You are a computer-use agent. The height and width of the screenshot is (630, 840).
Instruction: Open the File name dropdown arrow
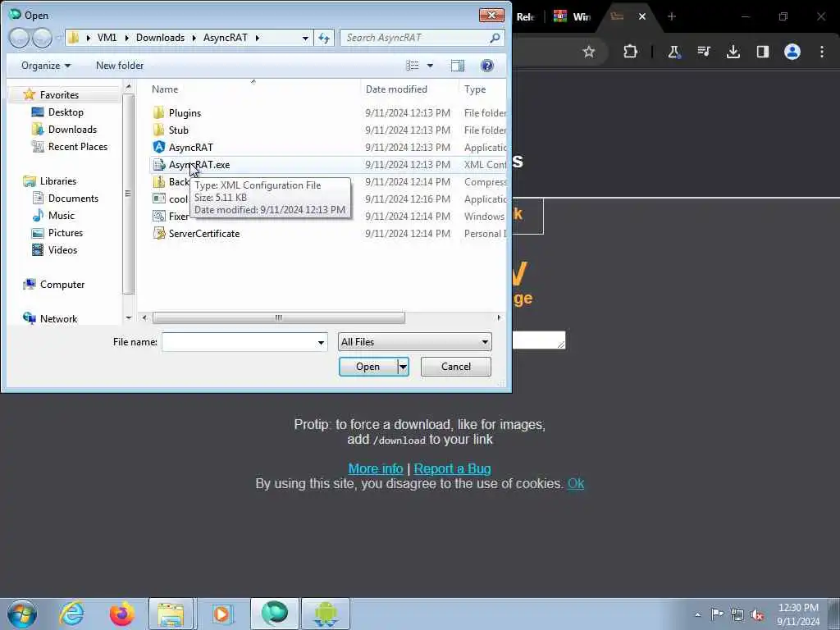point(321,342)
